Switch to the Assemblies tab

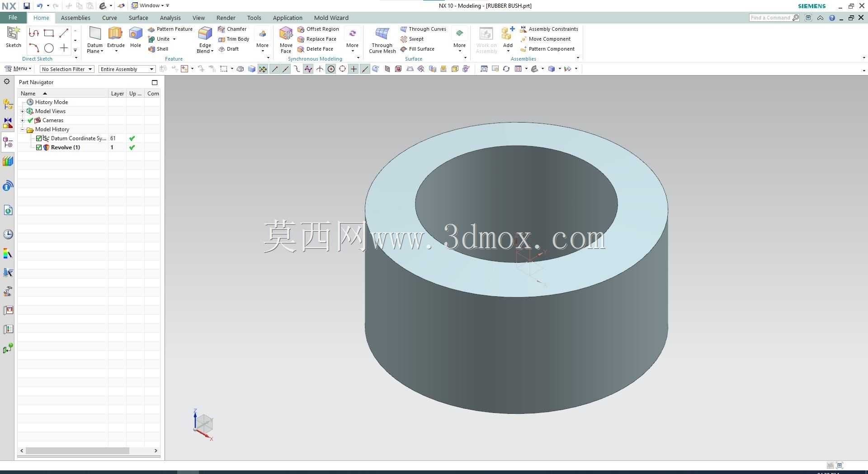75,18
